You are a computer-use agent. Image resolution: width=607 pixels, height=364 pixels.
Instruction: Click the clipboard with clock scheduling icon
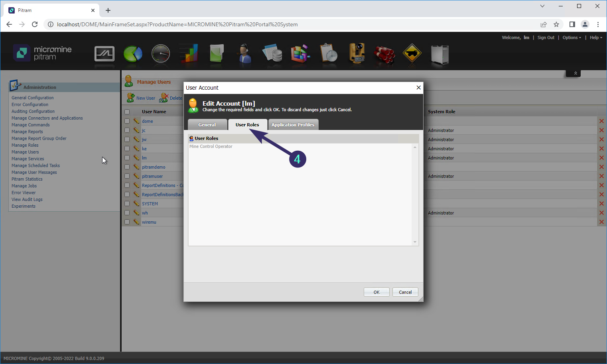coord(328,53)
